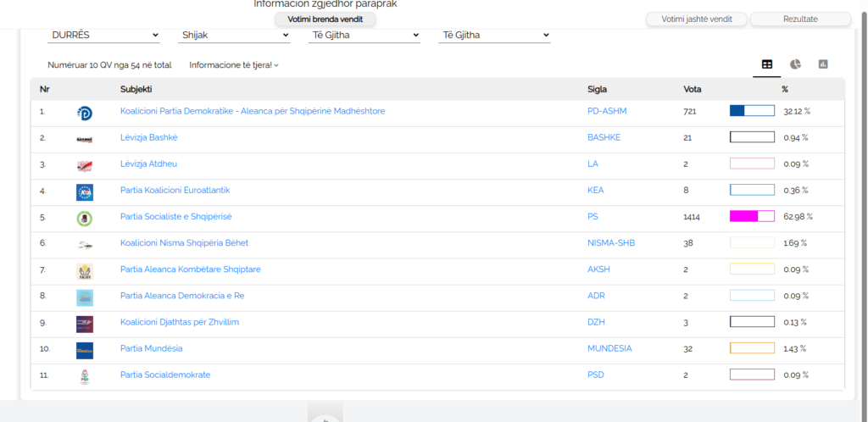The image size is (868, 422).
Task: Click the Koalicioni Djathtas për Zhvillim logo
Action: 84,323
